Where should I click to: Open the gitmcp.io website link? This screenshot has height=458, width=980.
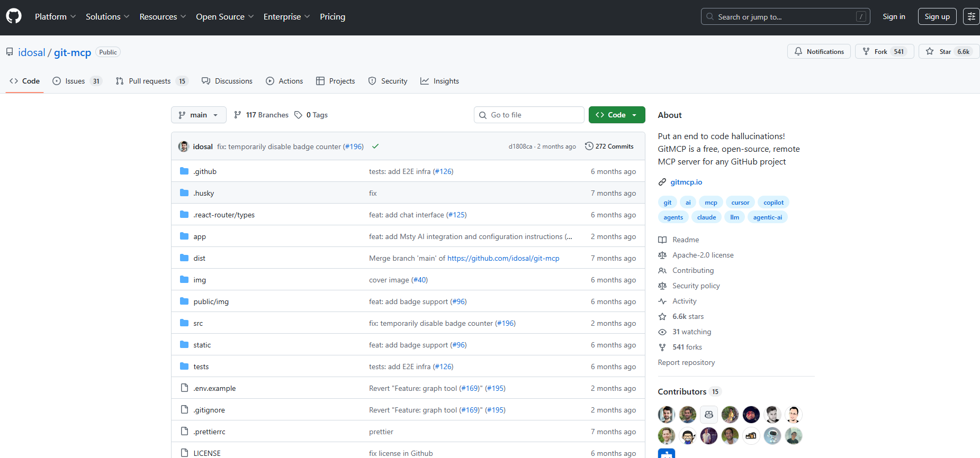pyautogui.click(x=686, y=182)
